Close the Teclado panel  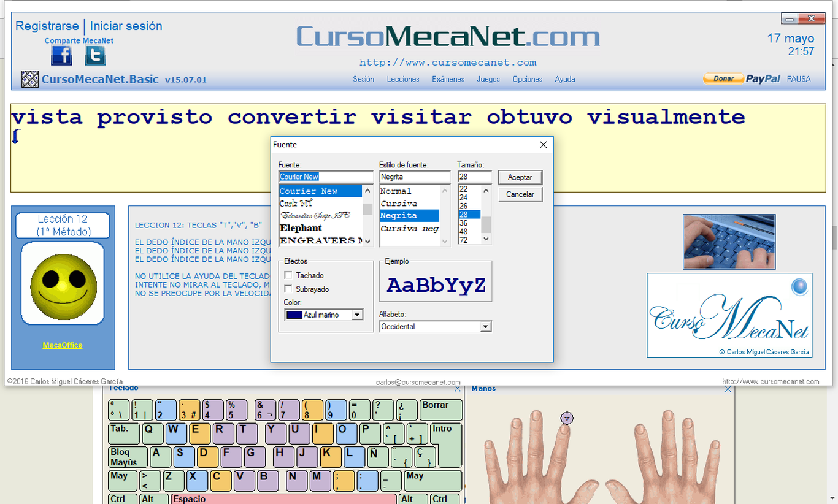[x=458, y=389]
